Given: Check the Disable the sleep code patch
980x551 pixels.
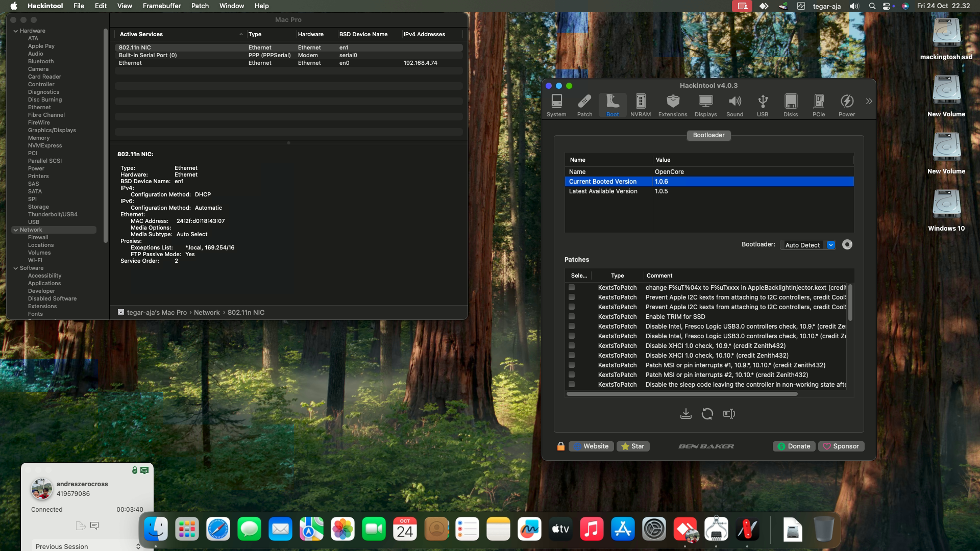Looking at the screenshot, I should tap(572, 385).
